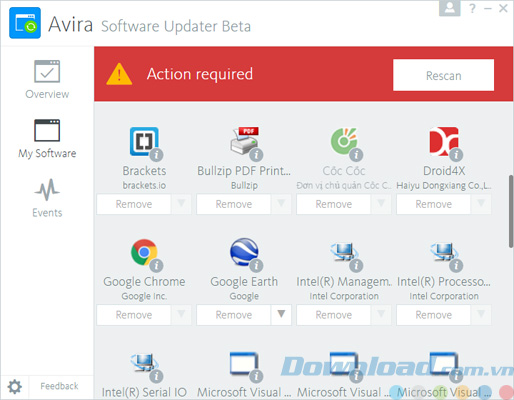Show info badge for Google Earth
Image resolution: width=514 pixels, height=400 pixels.
256,265
